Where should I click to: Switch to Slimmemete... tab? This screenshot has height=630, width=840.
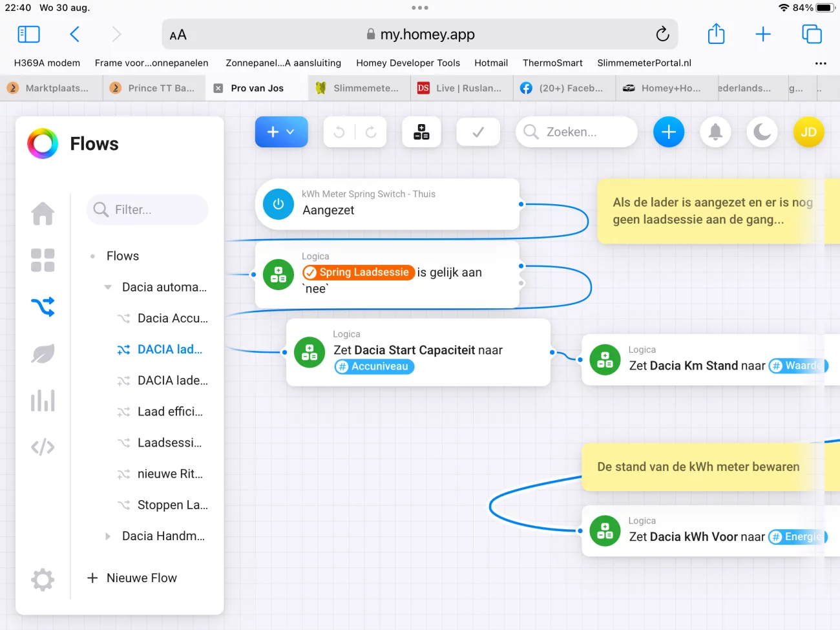[359, 88]
